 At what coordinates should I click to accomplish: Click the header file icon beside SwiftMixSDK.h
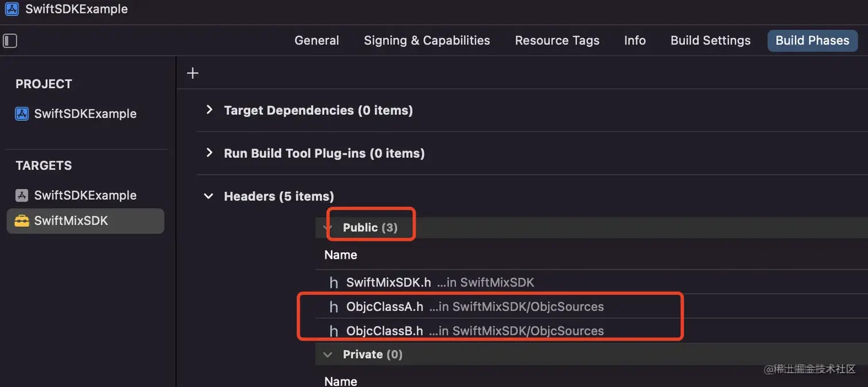pos(334,282)
